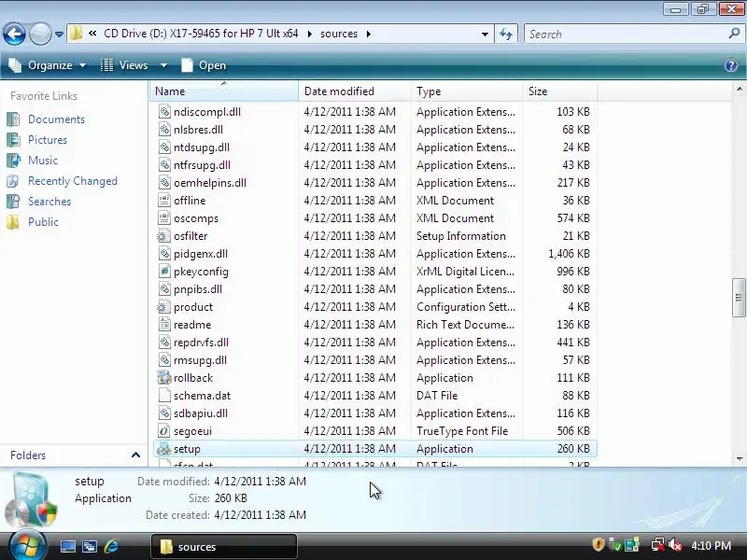Select the rollback application icon

[x=164, y=378]
